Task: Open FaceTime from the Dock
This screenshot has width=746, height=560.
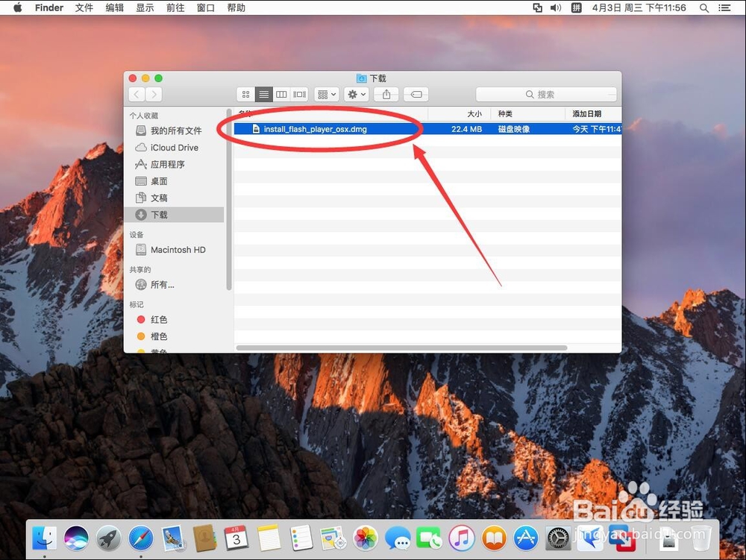Action: pos(430,538)
